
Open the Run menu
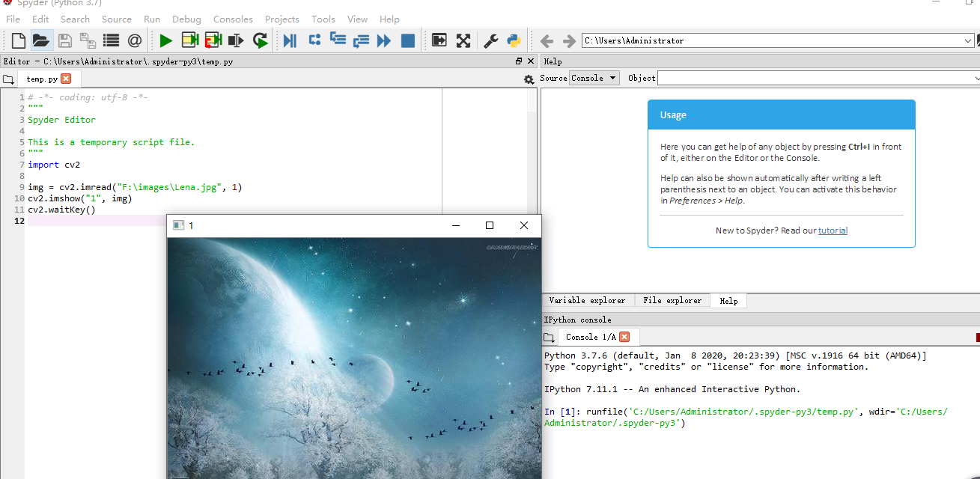point(152,19)
